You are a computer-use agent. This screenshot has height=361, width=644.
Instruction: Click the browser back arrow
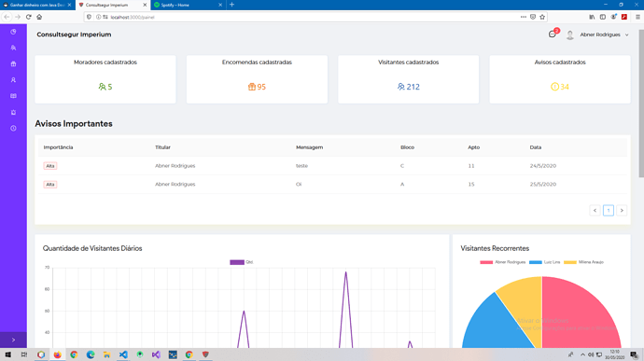tap(7, 17)
